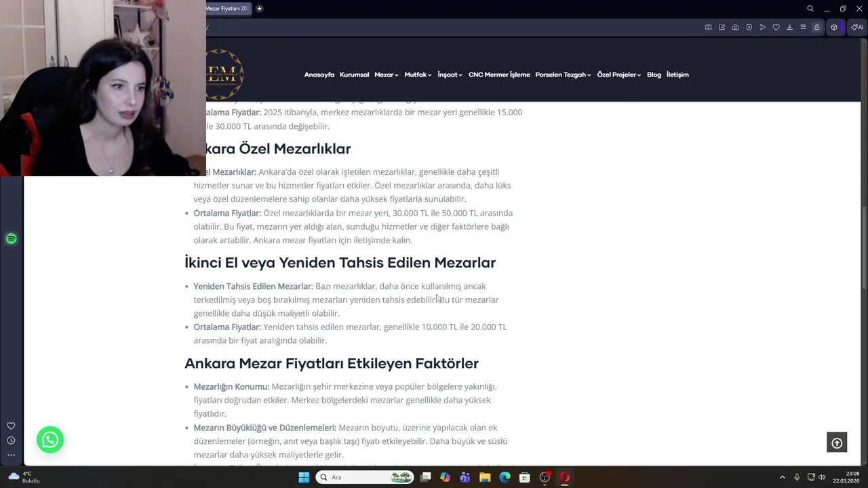Viewport: 868px width, 488px height.
Task: Go to Anasayfa in the site menu
Action: 319,75
